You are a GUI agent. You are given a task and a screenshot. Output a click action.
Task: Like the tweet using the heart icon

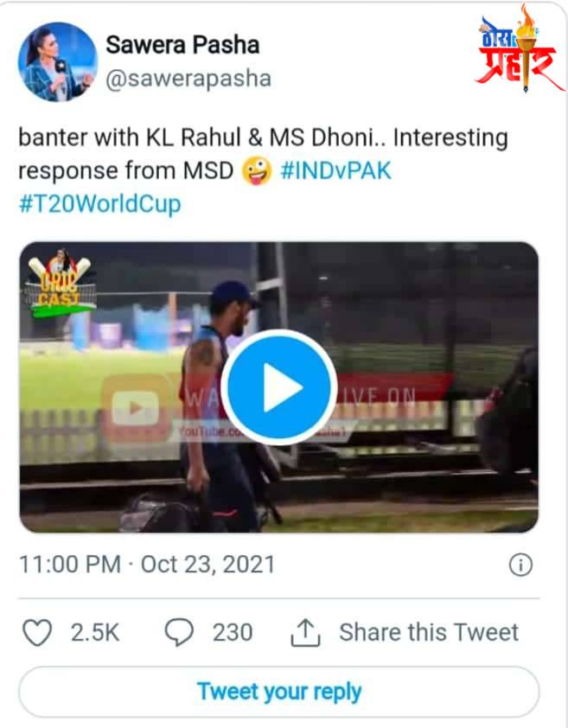[x=39, y=632]
